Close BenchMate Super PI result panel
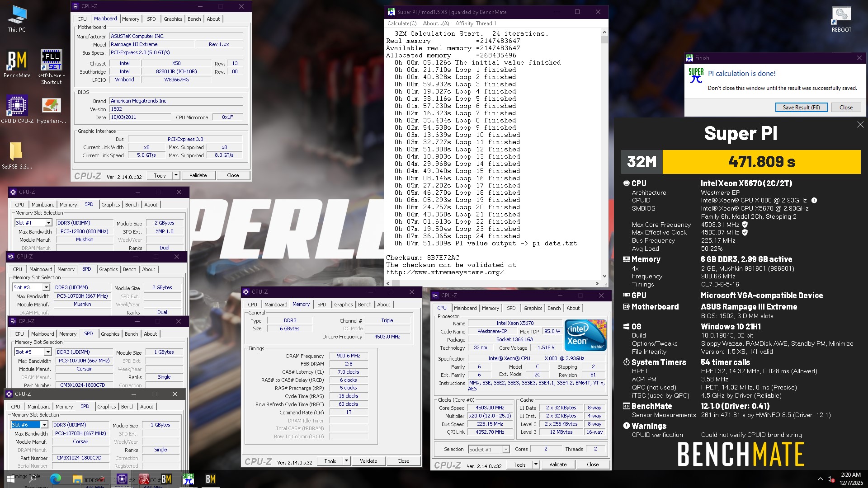Viewport: 868px width, 488px height. pyautogui.click(x=860, y=125)
